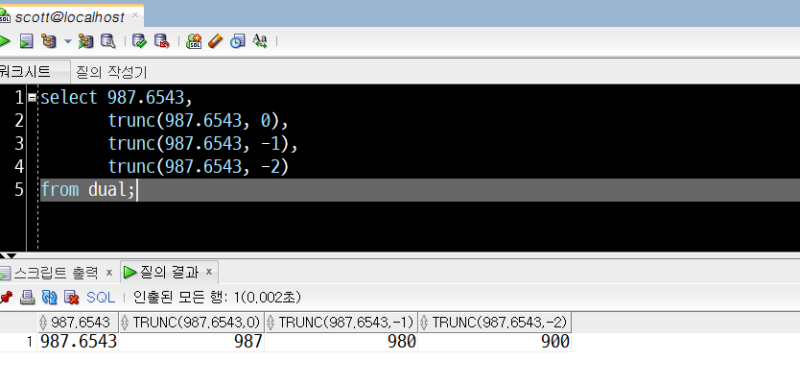Collapse the code fold on line 1
800x385 pixels.
(32, 97)
